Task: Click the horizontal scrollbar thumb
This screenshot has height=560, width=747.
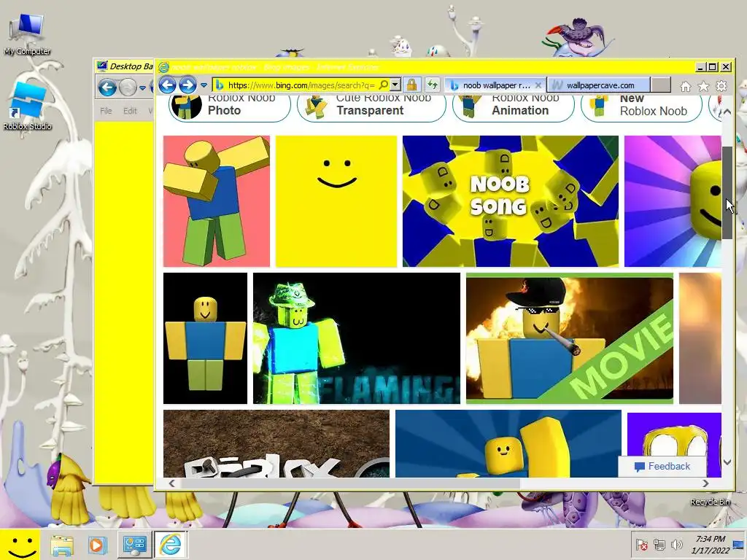Action: [350, 483]
